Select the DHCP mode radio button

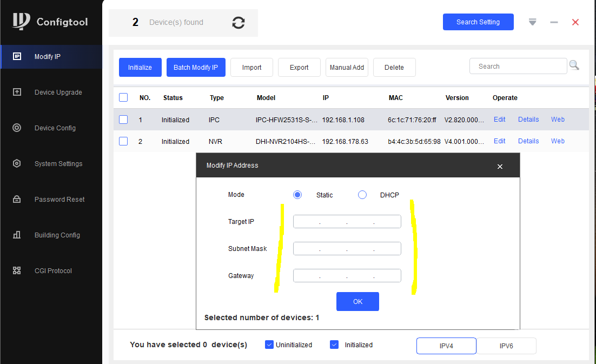click(362, 195)
